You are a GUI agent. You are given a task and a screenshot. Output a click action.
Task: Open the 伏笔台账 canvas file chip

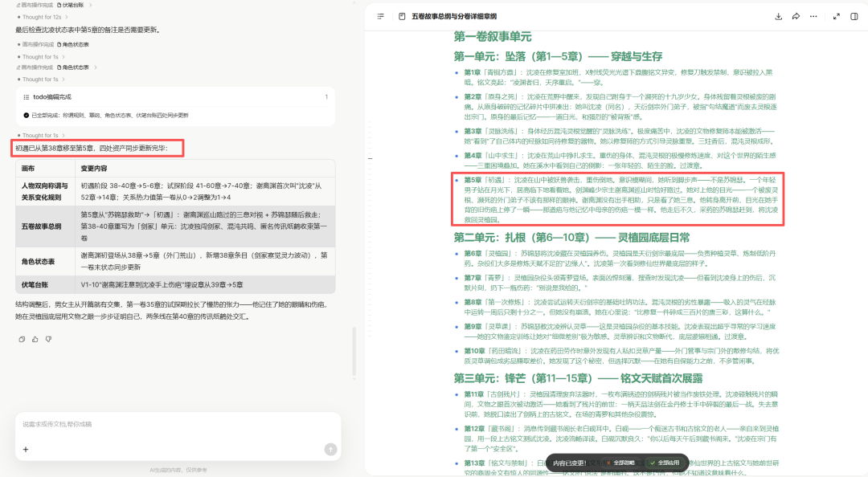pyautogui.click(x=71, y=5)
